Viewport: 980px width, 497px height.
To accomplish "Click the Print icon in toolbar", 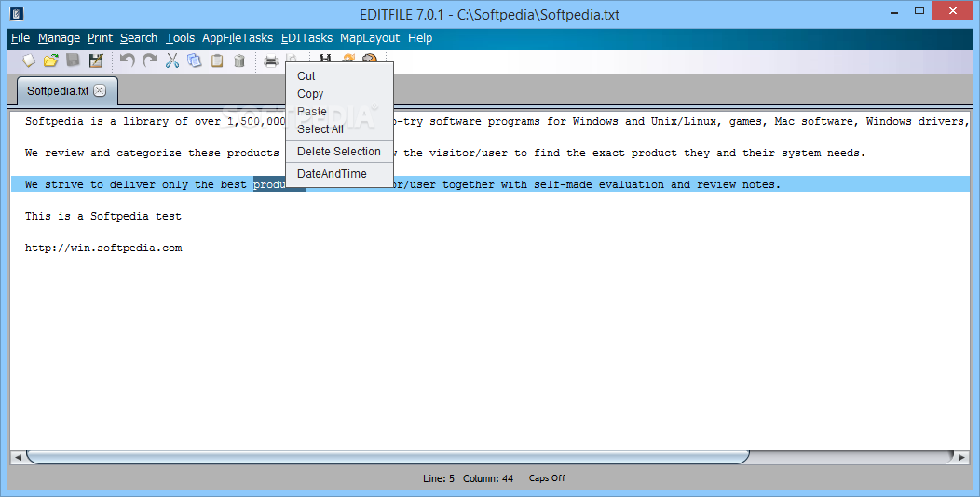I will pos(271,60).
